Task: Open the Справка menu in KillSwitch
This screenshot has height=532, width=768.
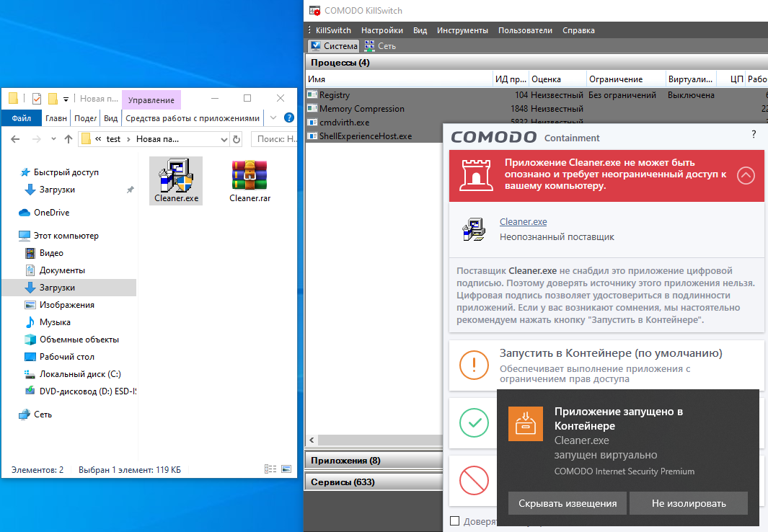Action: [578, 30]
